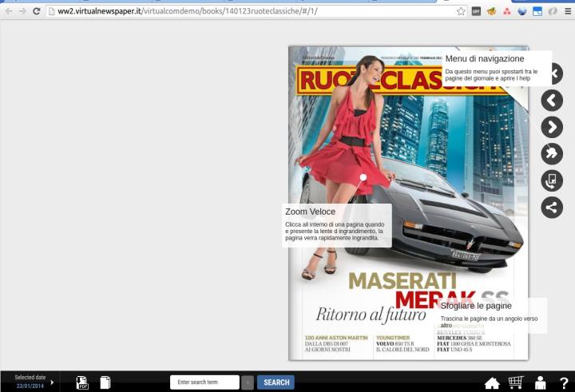Image resolution: width=575 pixels, height=392 pixels.
Task: Bookmark the page with the star icon
Action: pyautogui.click(x=461, y=11)
